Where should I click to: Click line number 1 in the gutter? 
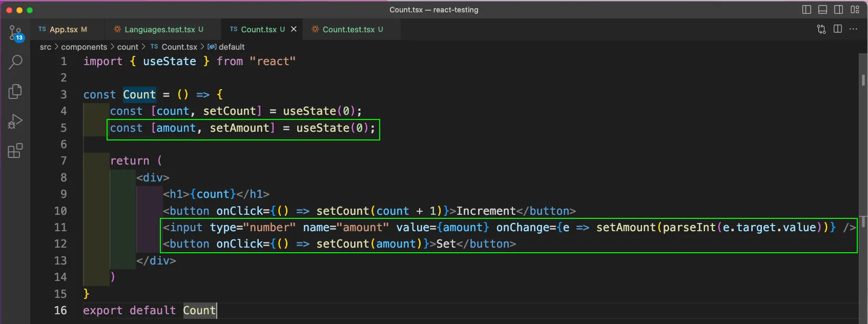[x=64, y=62]
